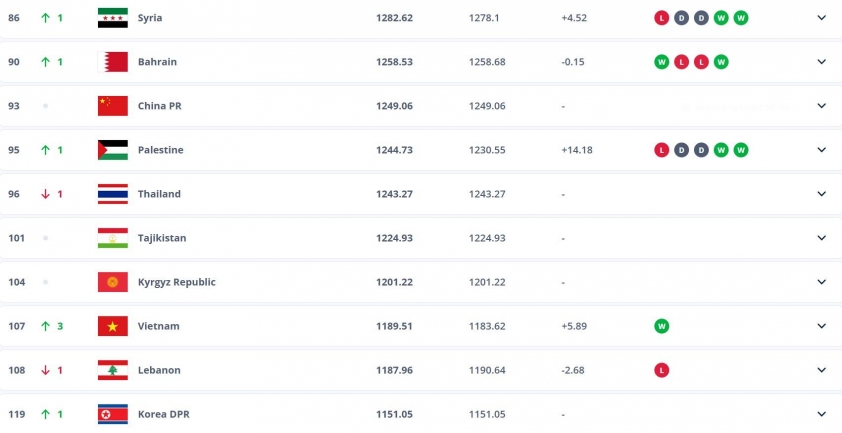Click the China PR flag icon
The width and height of the screenshot is (842, 433).
(x=112, y=106)
